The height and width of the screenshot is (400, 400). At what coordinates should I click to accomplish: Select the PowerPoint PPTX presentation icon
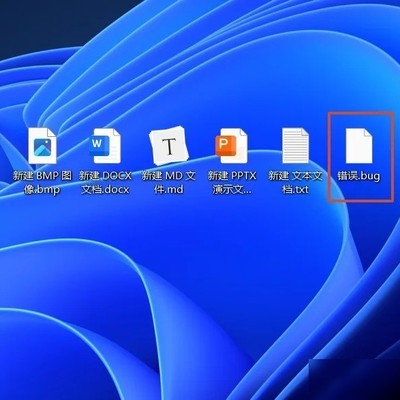(x=232, y=146)
